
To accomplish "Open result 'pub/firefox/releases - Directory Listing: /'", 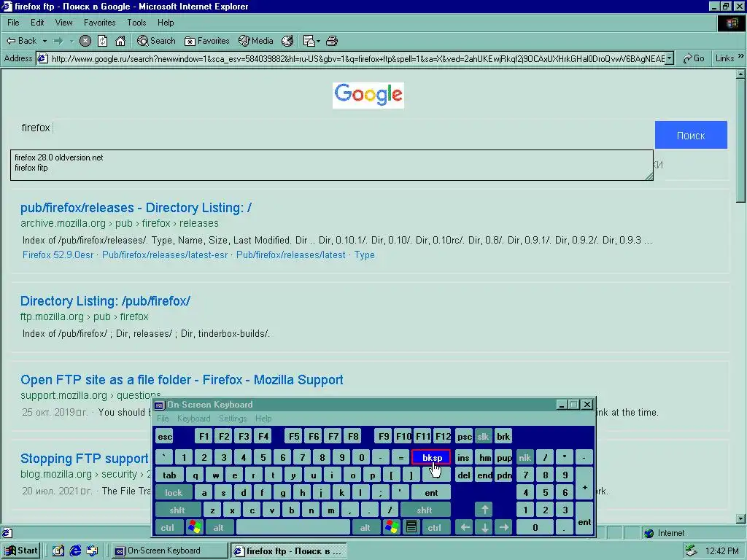I will pos(136,208).
